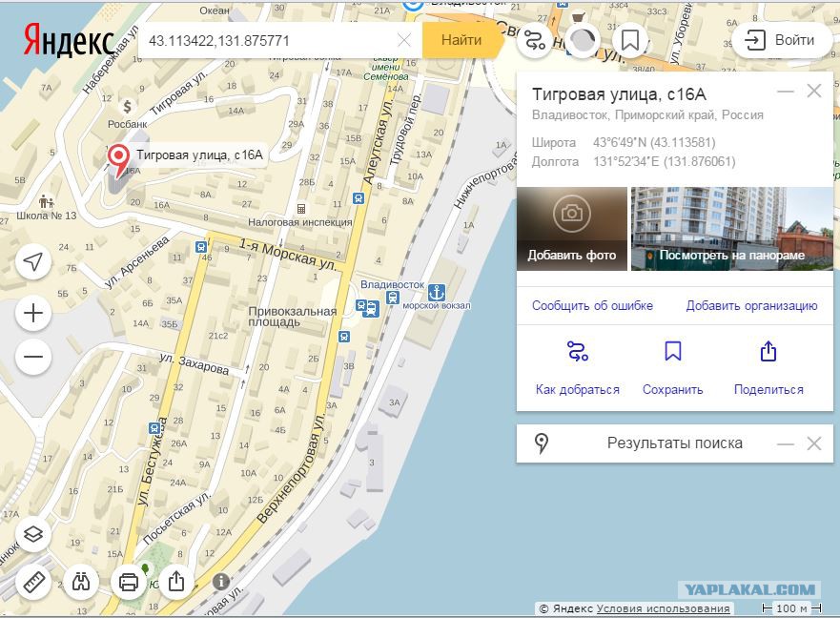Screen dimensions: 840x618
Task: Click the Найти search button
Action: coord(462,40)
